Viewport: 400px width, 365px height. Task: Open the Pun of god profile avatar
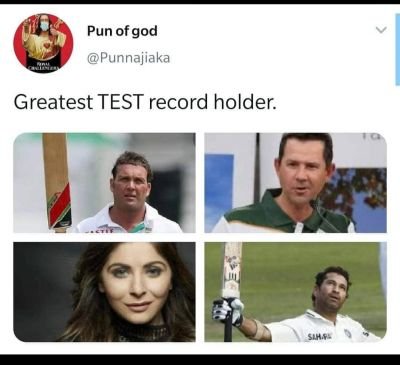coord(43,43)
